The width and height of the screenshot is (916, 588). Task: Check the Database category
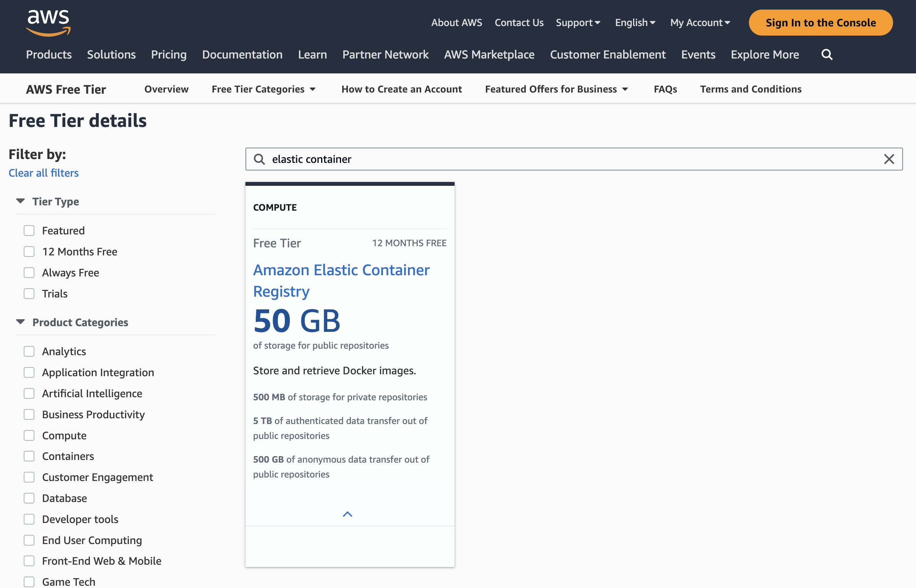click(x=29, y=498)
